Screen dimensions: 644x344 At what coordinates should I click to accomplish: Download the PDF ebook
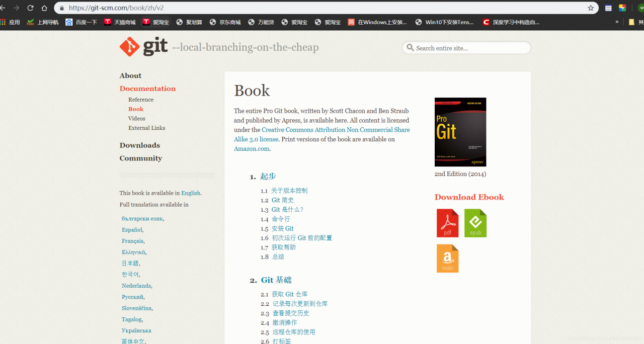point(447,223)
